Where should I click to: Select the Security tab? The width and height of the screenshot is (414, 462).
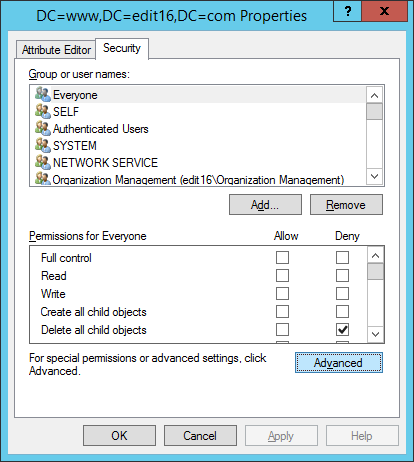click(122, 48)
